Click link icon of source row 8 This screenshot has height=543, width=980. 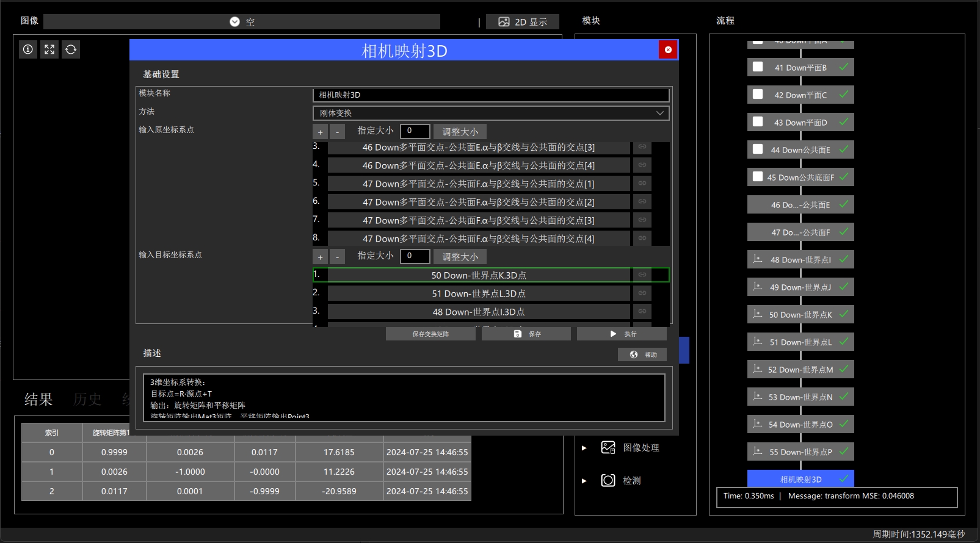(x=642, y=238)
